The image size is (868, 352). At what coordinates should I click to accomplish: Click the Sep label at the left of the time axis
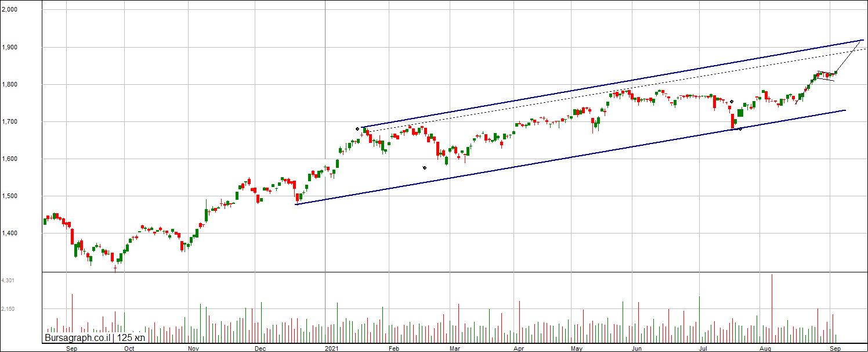72,349
